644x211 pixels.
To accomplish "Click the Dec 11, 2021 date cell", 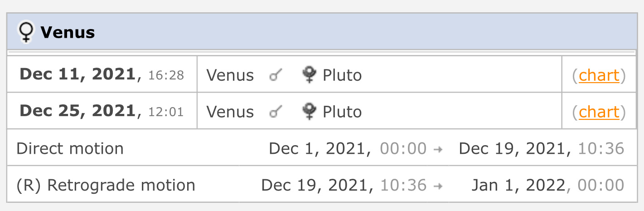I will [x=102, y=74].
